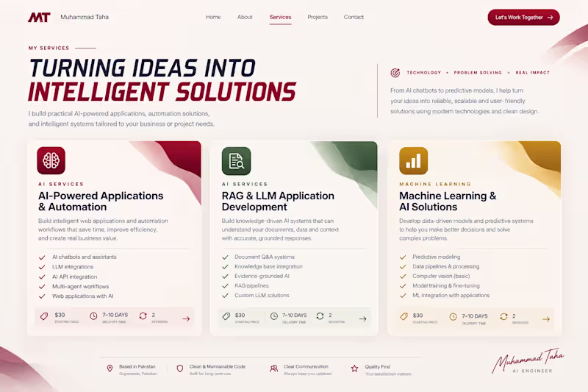Viewport: 588px width, 392px height.
Task: Click clock icon on AI-Powered card
Action: pos(93,316)
